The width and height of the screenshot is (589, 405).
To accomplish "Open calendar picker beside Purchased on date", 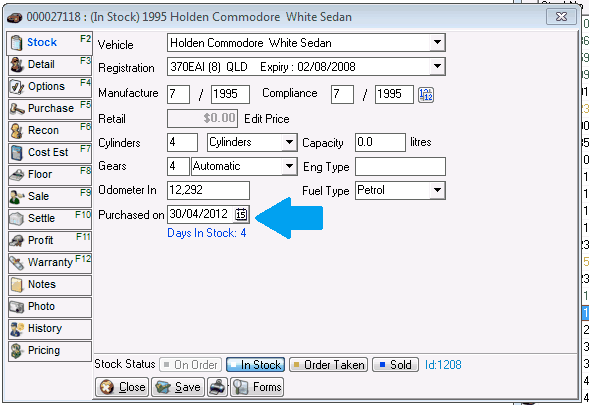I will 241,214.
